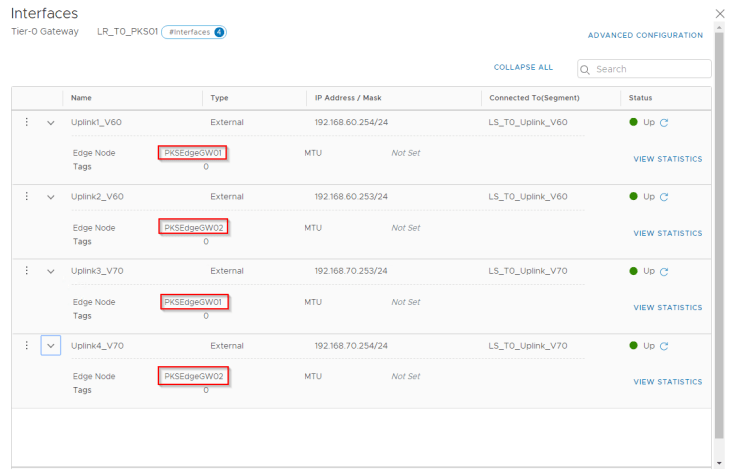730x473 pixels.
Task: Open the three-dot menu for Uplink4_V70
Action: [x=27, y=345]
